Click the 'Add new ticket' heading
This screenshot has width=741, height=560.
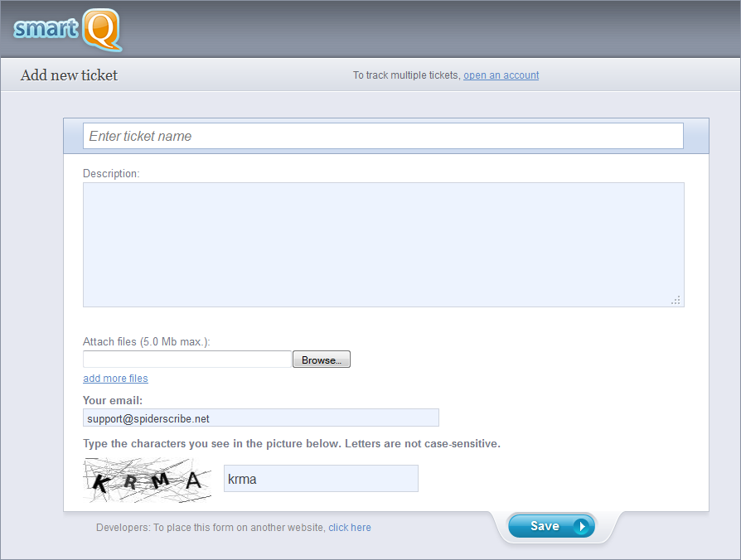[x=70, y=75]
